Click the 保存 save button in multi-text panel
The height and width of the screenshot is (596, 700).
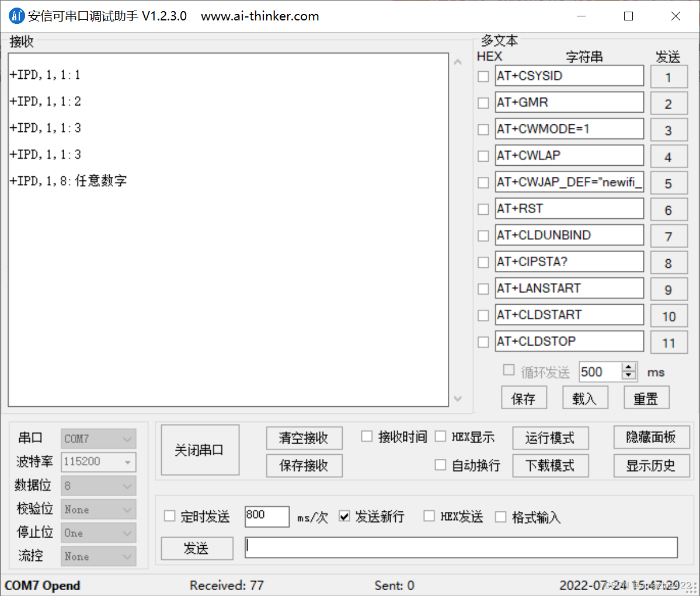pos(524,398)
